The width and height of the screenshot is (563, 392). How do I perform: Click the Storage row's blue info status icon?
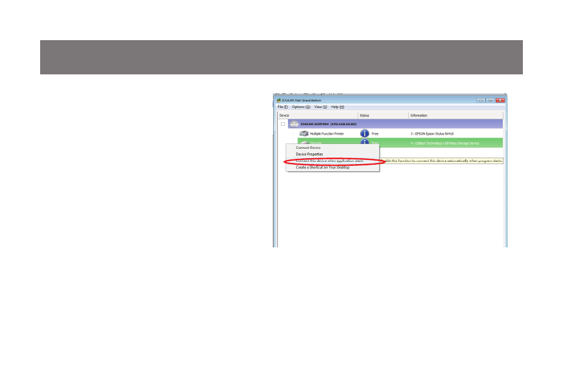pyautogui.click(x=365, y=141)
